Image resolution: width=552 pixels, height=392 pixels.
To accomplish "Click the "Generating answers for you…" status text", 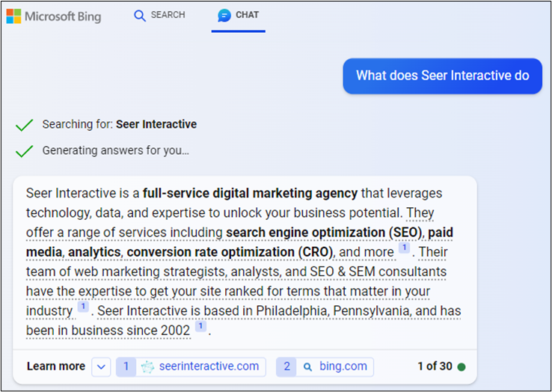I will [115, 150].
